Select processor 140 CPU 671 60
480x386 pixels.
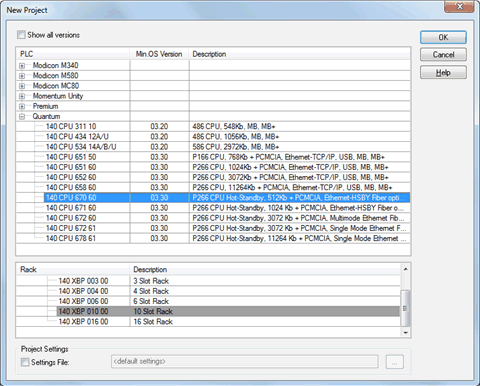coord(71,208)
